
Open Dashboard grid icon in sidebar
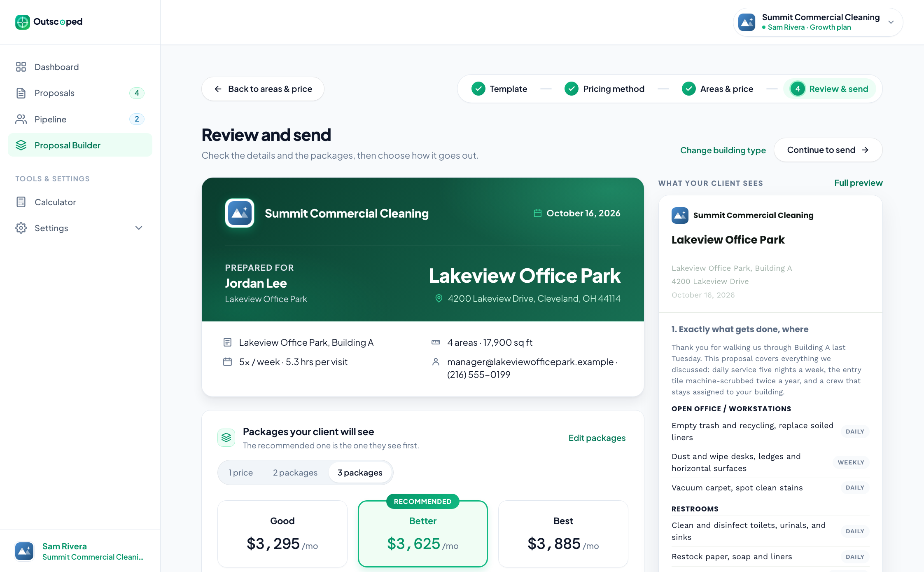tap(21, 67)
